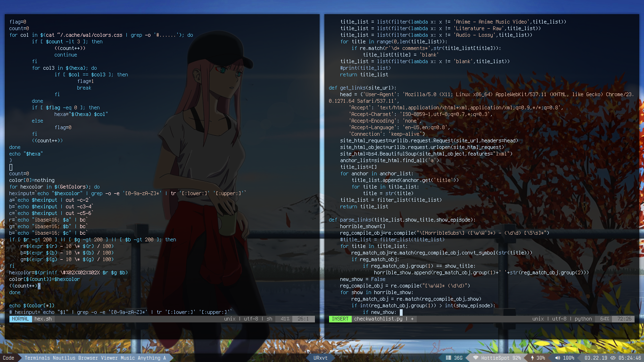The width and height of the screenshot is (644, 362).
Task: Click the 03.22.19 date in the bar
Action: coord(596,358)
